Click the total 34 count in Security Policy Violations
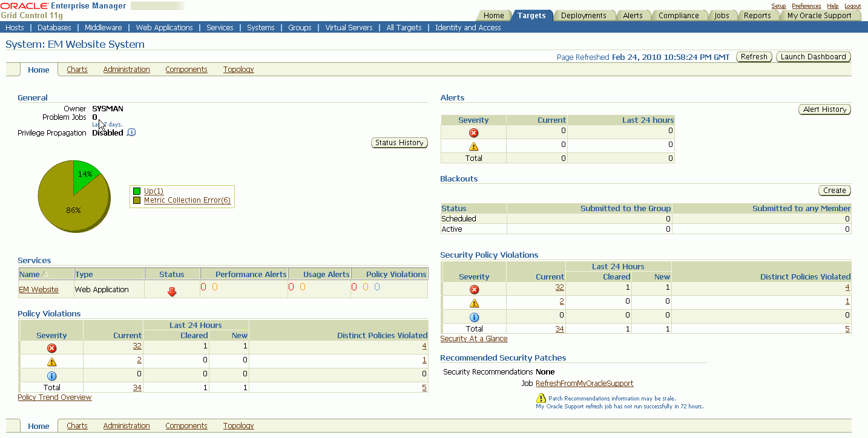This screenshot has width=868, height=438. pos(559,329)
